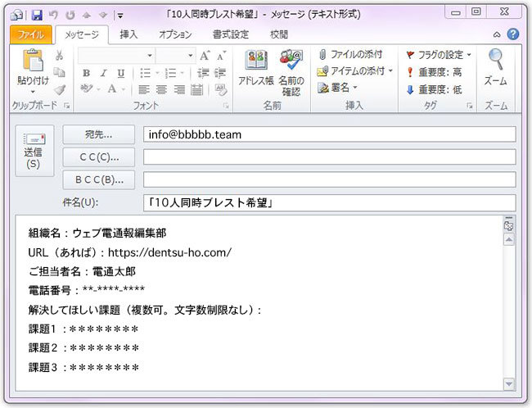Click the Grow Font icon
This screenshot has height=408, width=532.
pyautogui.click(x=205, y=56)
